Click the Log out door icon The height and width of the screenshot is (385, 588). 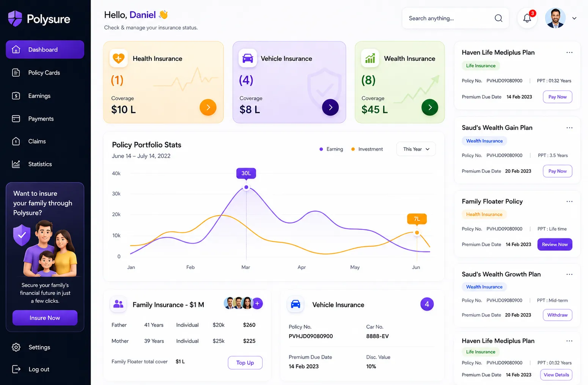pyautogui.click(x=16, y=369)
